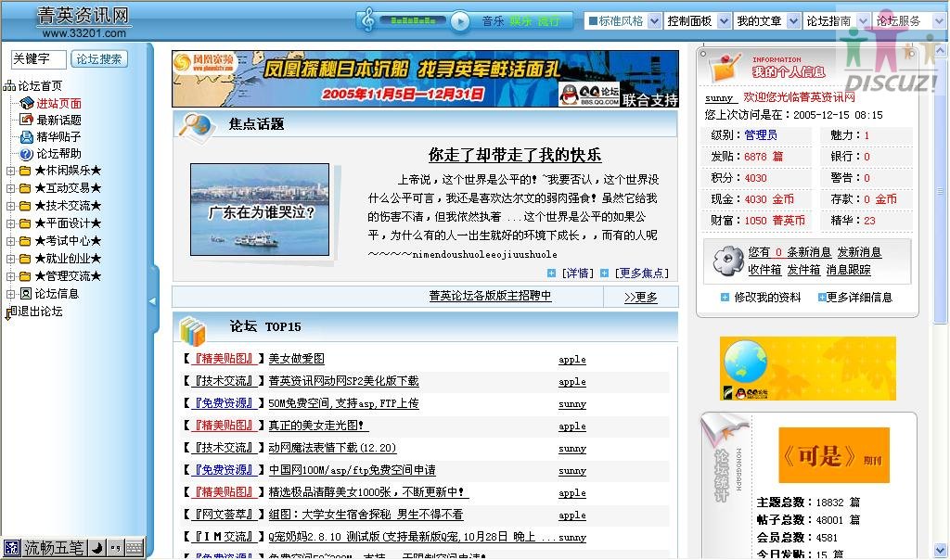Click the 关键字 search input field
The width and height of the screenshot is (950, 560).
pyautogui.click(x=39, y=58)
